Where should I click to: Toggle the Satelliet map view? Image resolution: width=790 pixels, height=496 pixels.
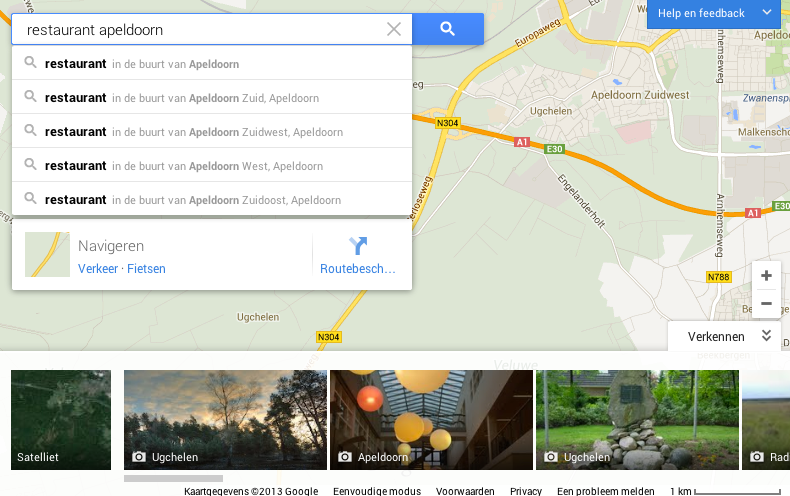[61, 420]
